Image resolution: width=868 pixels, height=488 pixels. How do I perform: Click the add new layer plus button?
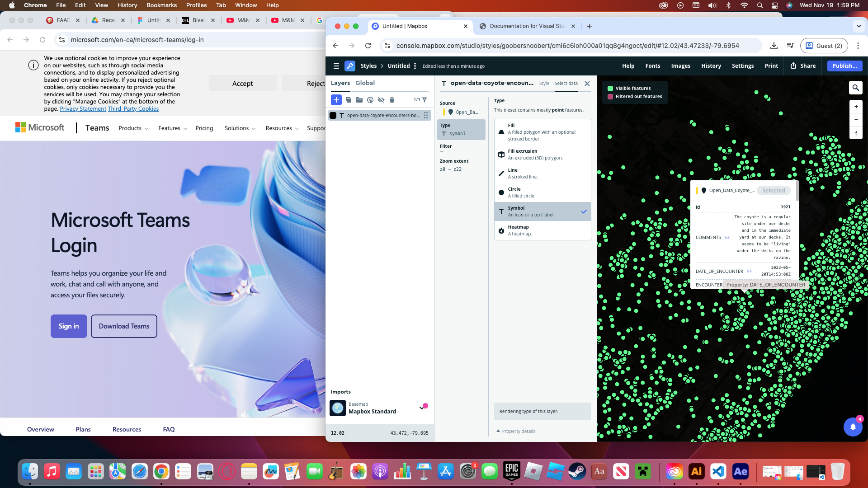tap(336, 100)
